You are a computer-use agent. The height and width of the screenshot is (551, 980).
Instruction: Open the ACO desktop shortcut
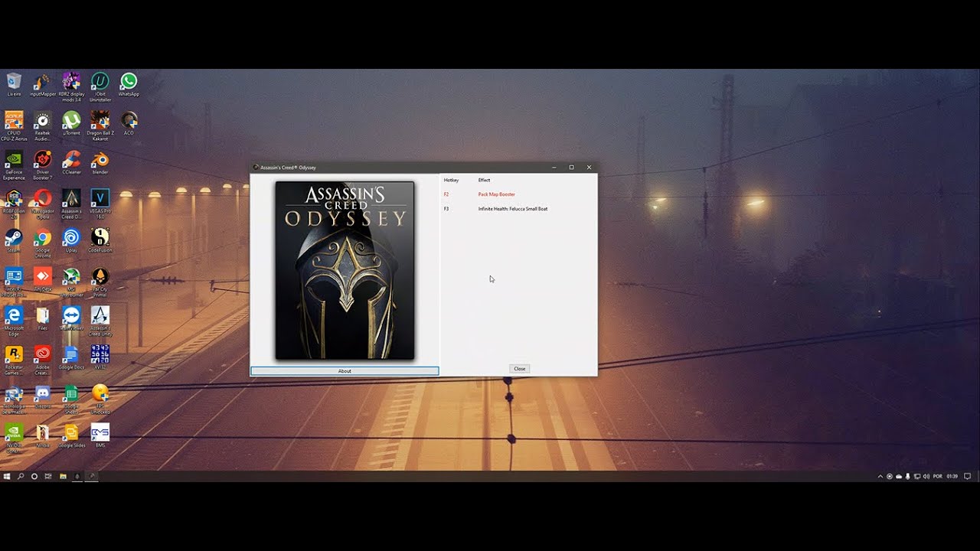tap(129, 123)
